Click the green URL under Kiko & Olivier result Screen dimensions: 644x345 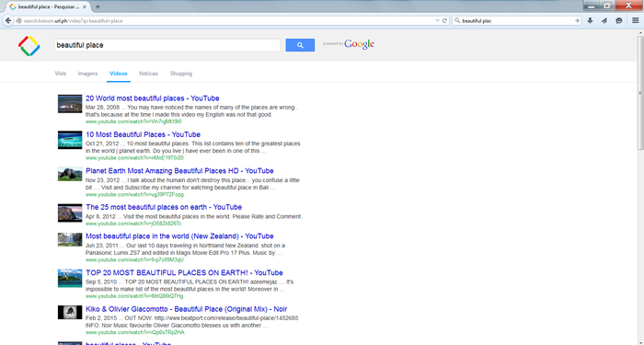click(135, 332)
